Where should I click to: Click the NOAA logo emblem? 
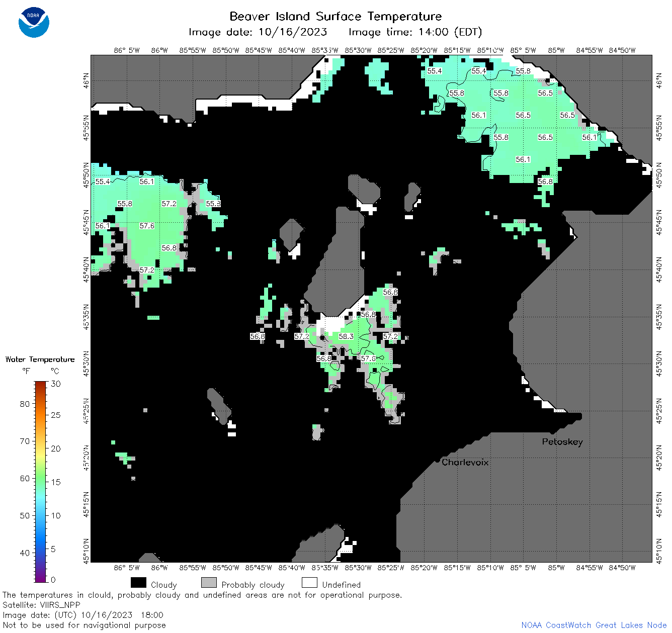coord(34,22)
